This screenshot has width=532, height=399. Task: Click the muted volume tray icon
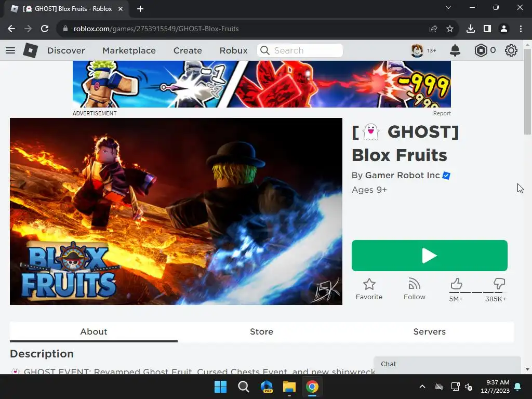point(469,387)
